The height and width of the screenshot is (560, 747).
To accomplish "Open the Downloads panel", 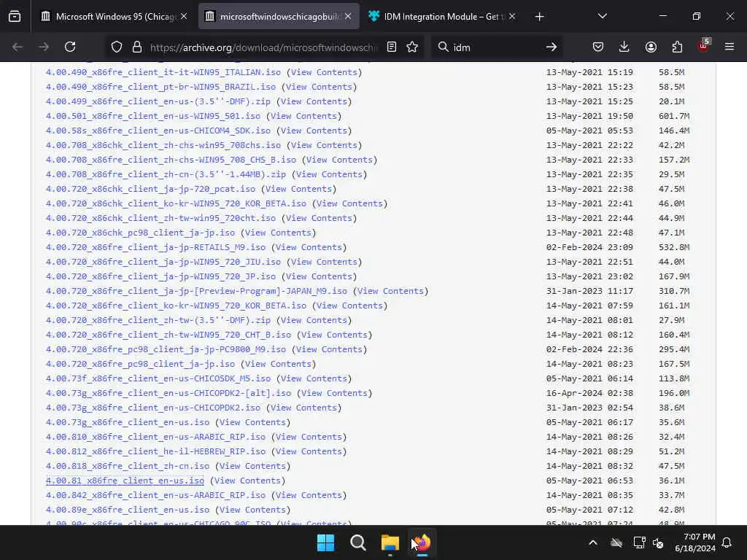I will coord(624,47).
